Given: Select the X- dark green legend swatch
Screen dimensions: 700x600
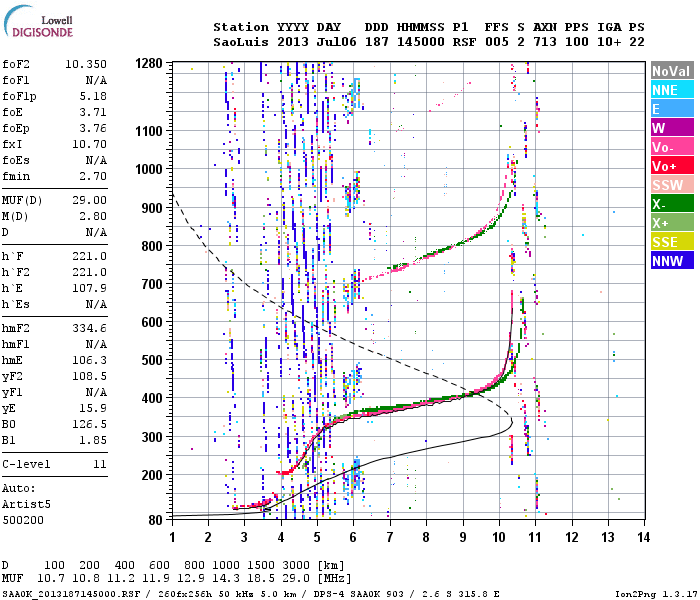Looking at the screenshot, I should click(x=672, y=204).
